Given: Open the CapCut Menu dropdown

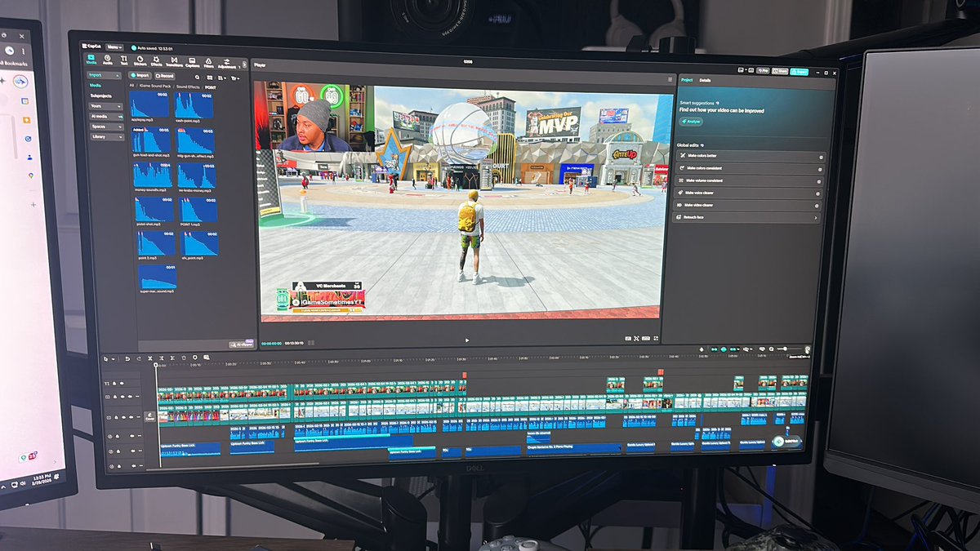Looking at the screenshot, I should coord(114,47).
